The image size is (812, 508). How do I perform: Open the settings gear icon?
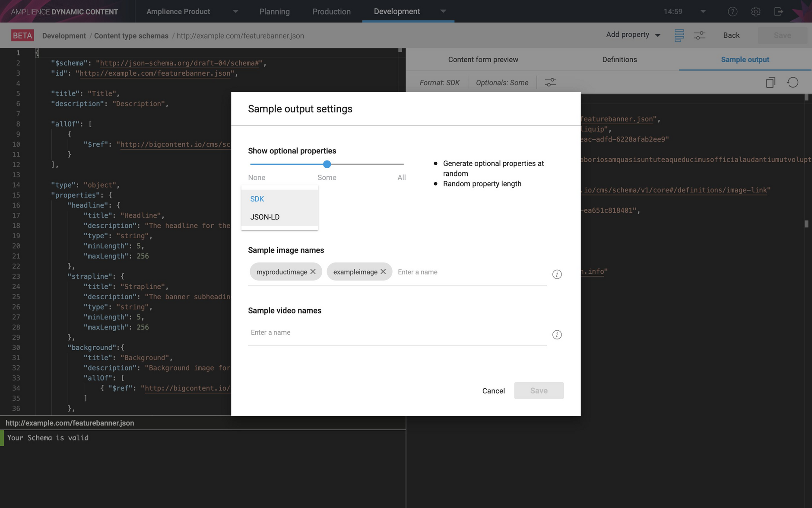pyautogui.click(x=755, y=12)
